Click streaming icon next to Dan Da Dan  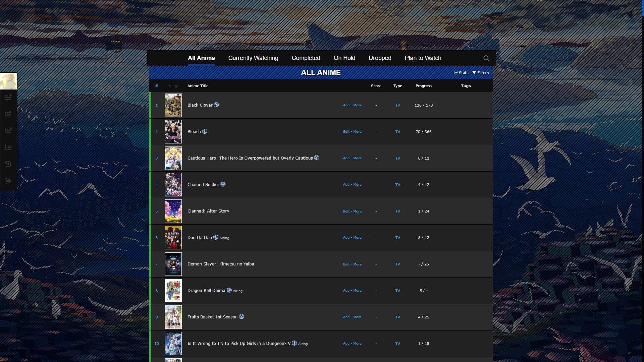point(216,237)
